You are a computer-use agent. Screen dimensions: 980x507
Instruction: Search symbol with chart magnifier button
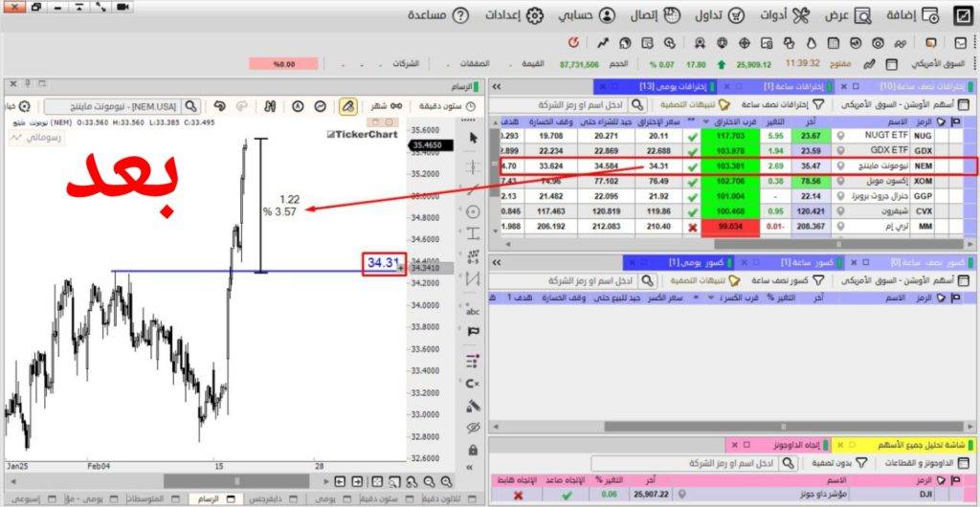pyautogui.click(x=191, y=106)
